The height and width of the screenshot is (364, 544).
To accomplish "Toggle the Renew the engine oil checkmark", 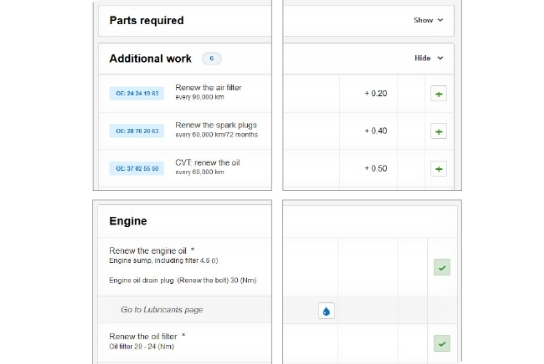I will [442, 268].
